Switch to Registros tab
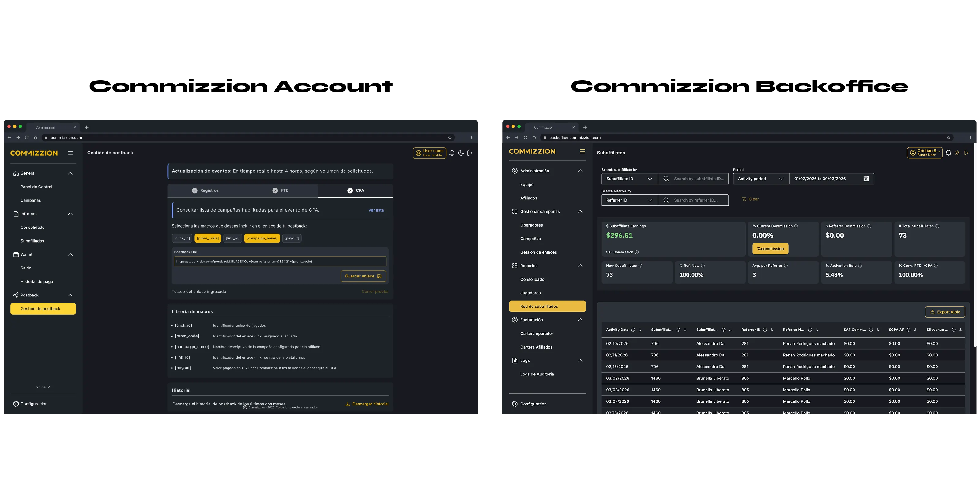The height and width of the screenshot is (490, 980). [205, 190]
